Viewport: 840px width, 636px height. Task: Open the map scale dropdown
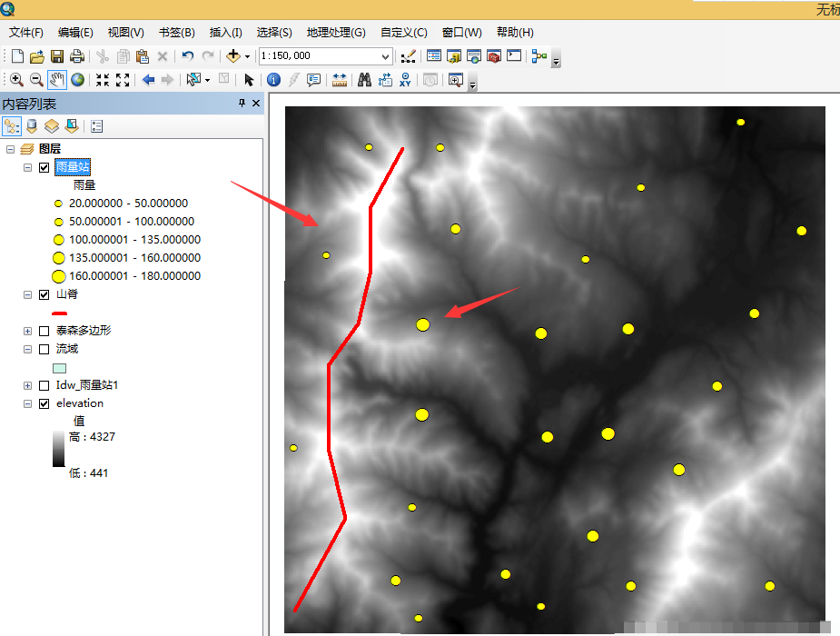tap(385, 56)
